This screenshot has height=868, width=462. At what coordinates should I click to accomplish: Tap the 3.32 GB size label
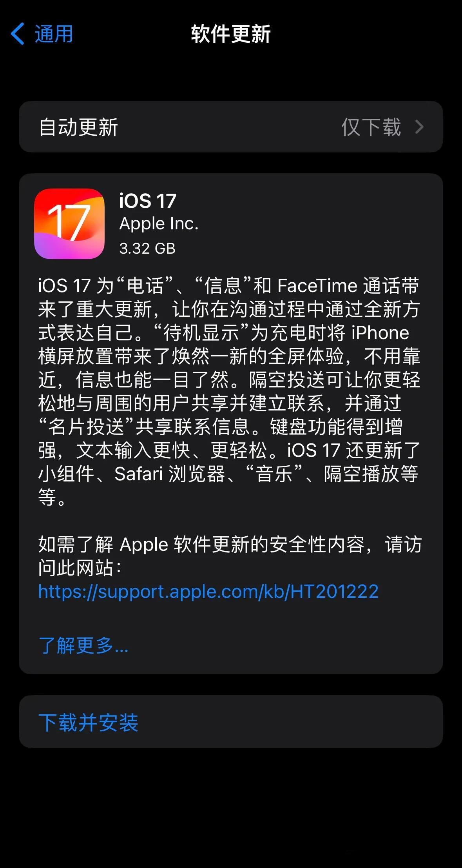click(x=147, y=248)
